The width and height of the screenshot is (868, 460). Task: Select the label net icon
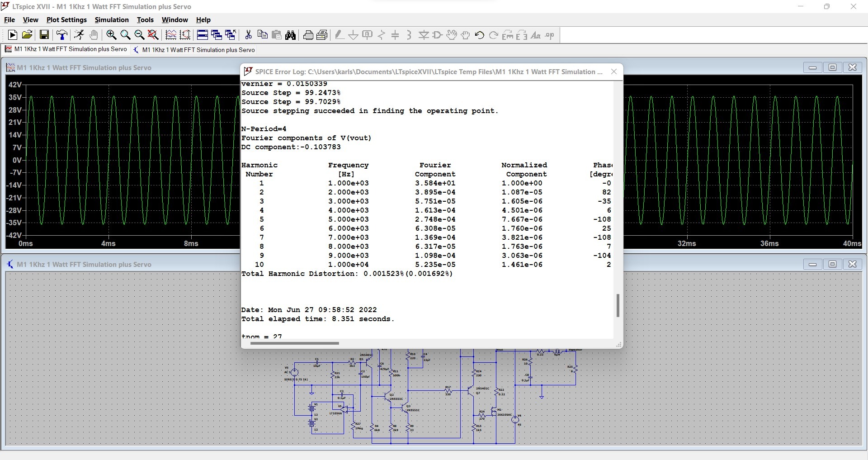pyautogui.click(x=368, y=35)
